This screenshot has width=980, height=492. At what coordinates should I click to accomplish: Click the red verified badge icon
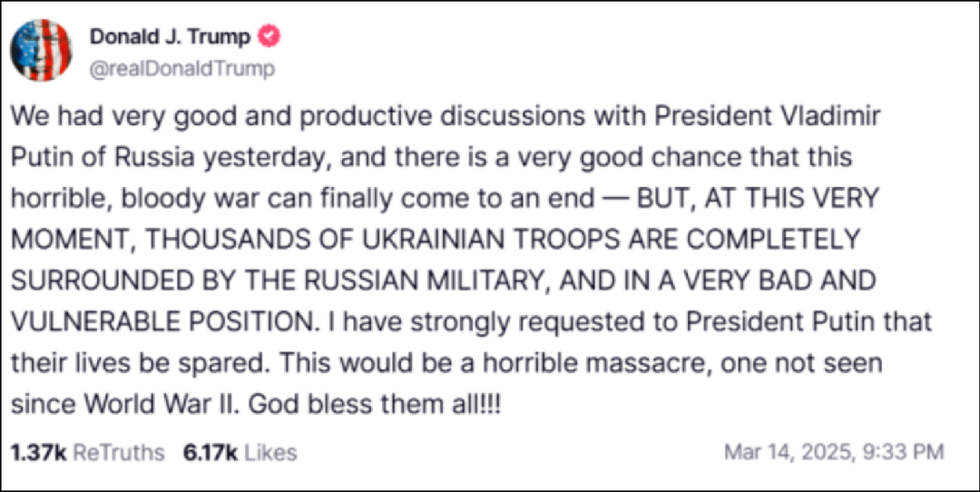click(x=270, y=36)
